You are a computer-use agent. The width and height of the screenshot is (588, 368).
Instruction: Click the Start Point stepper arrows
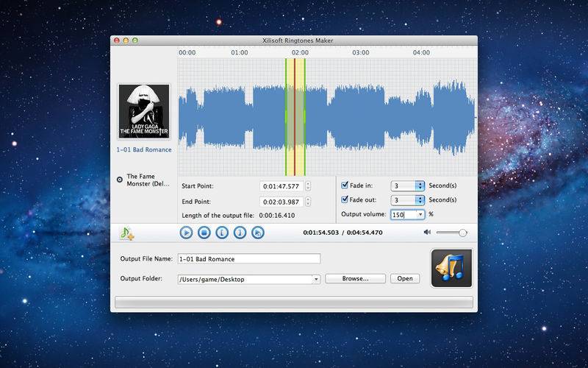(308, 186)
